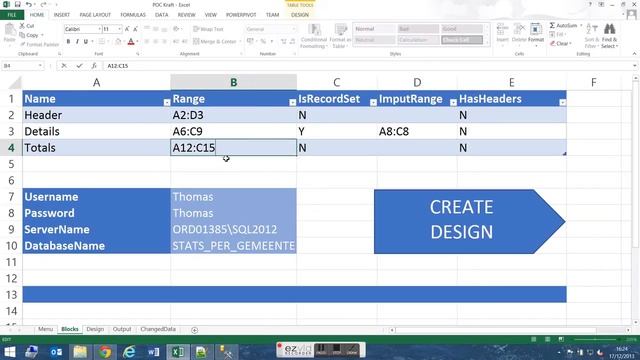This screenshot has height=360, width=640.
Task: Click the column A header
Action: (x=96, y=82)
